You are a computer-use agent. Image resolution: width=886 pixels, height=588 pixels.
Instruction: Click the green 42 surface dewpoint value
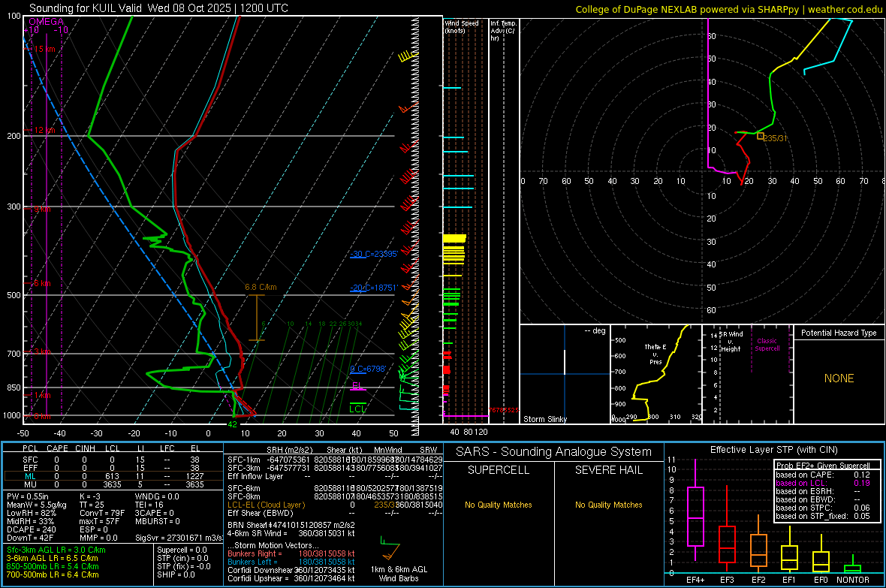pos(232,424)
